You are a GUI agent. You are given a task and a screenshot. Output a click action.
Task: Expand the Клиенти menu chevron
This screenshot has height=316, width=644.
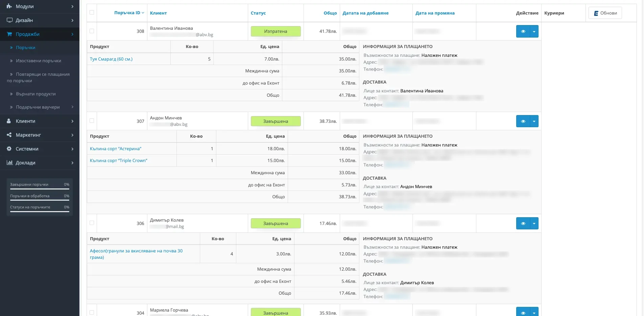pos(72,121)
